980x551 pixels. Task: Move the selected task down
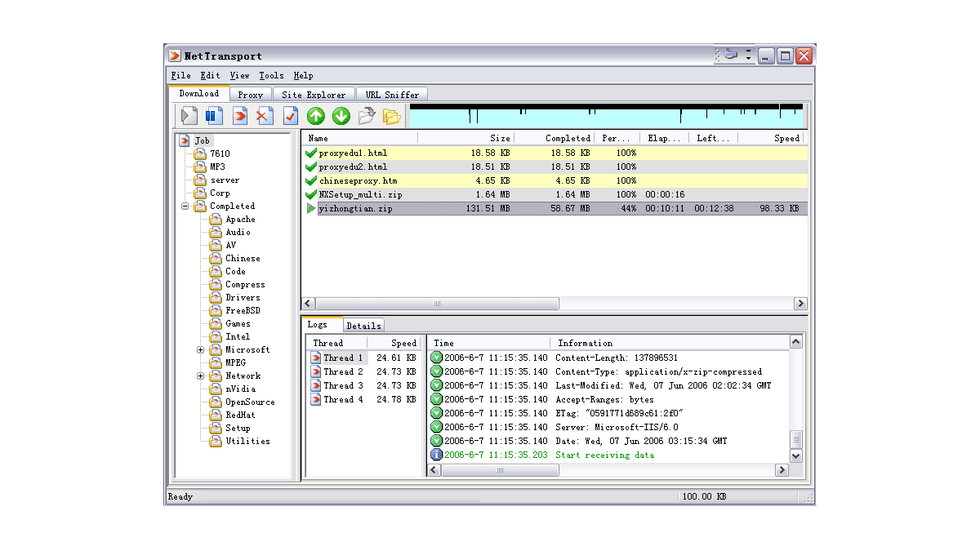point(341,116)
